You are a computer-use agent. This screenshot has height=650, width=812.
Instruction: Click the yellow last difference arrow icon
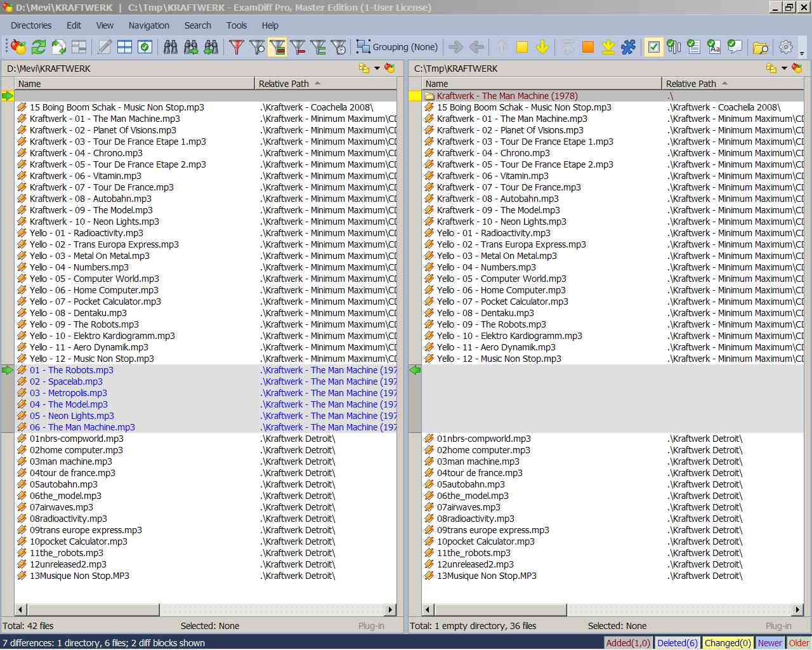coord(608,47)
